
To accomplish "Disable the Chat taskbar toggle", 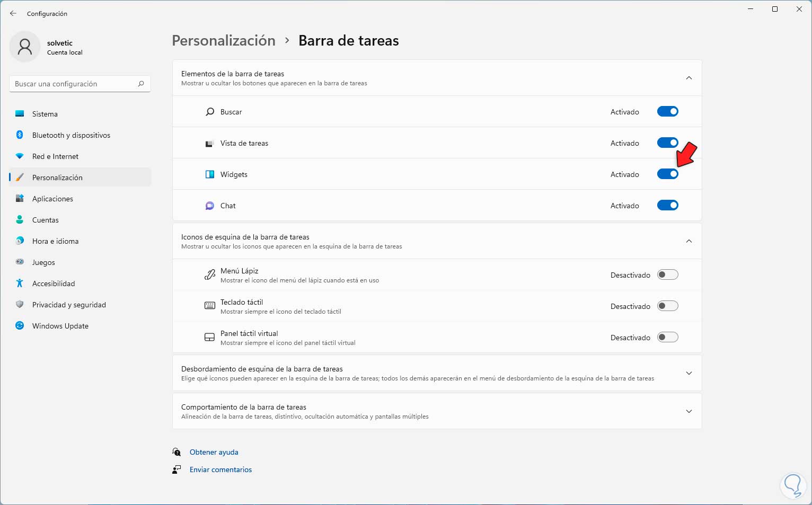I will pyautogui.click(x=667, y=206).
